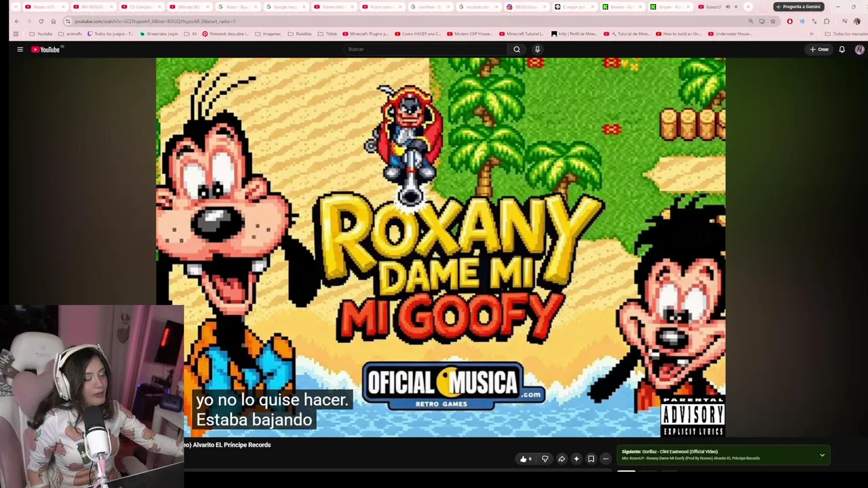This screenshot has width=868, height=488.
Task: Like the video with thumbs up
Action: [x=526, y=459]
